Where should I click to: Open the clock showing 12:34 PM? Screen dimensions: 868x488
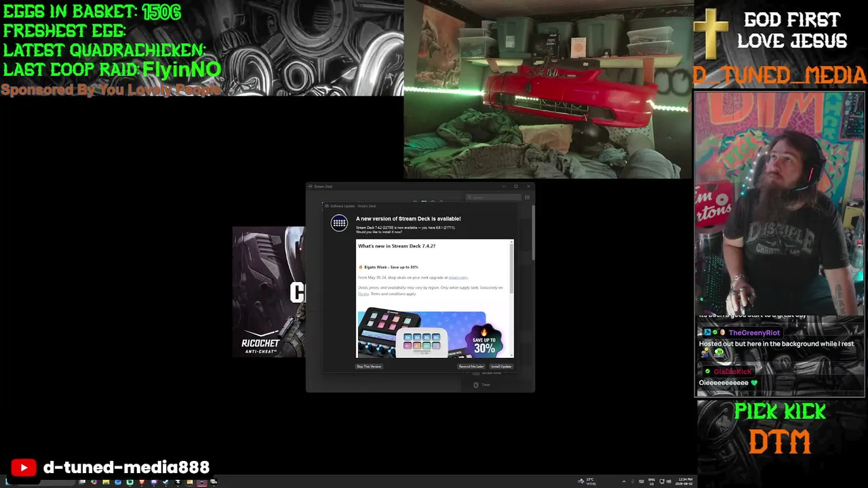click(x=684, y=482)
